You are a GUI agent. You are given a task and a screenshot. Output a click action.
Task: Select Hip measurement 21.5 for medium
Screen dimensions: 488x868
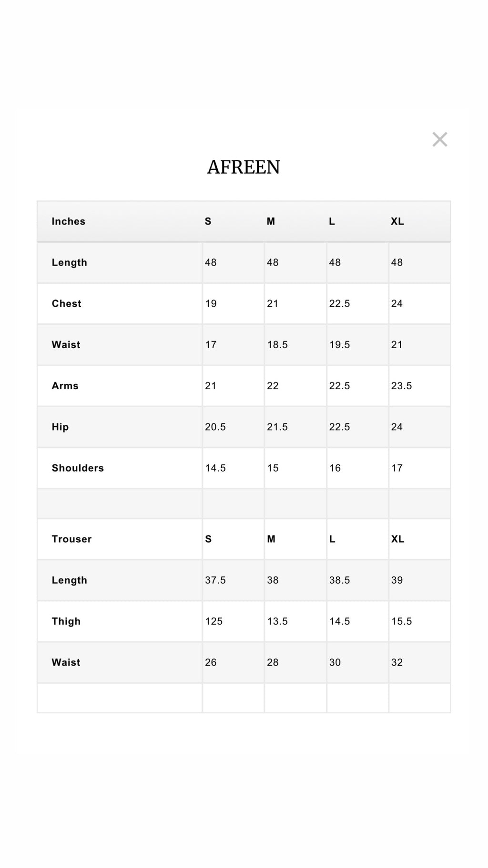tap(277, 427)
